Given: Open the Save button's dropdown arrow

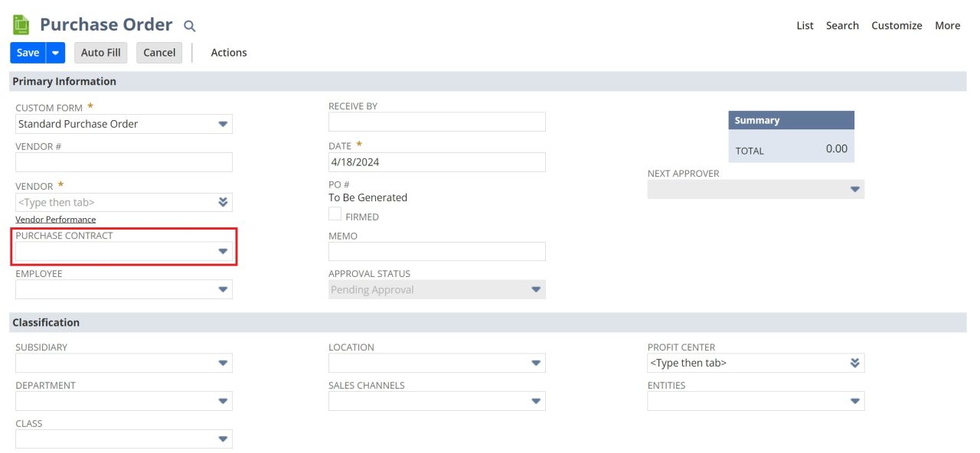Looking at the screenshot, I should tap(54, 52).
